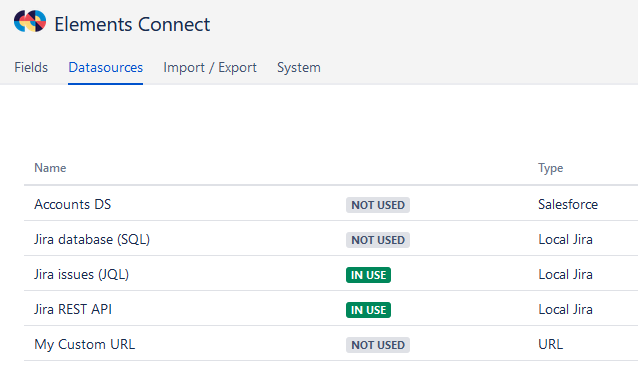Sort by the Name column header

[x=50, y=168]
